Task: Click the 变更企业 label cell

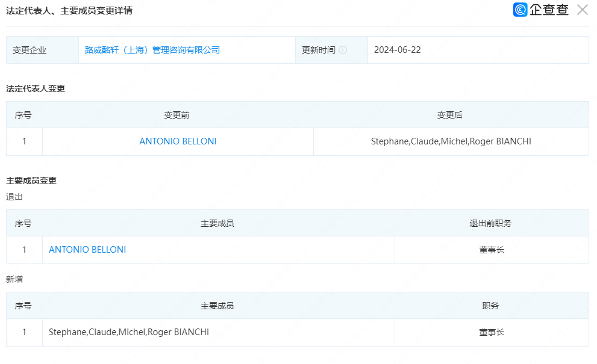Action: [x=30, y=51]
